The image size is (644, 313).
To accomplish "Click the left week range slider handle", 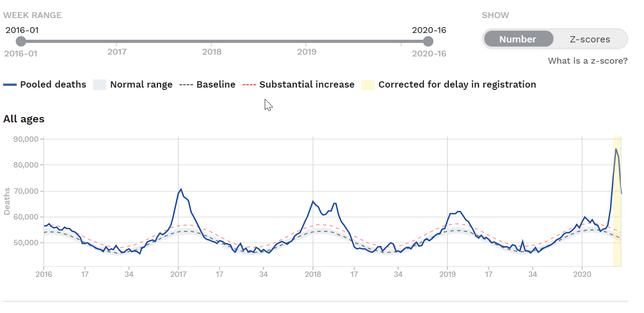I will click(x=21, y=41).
